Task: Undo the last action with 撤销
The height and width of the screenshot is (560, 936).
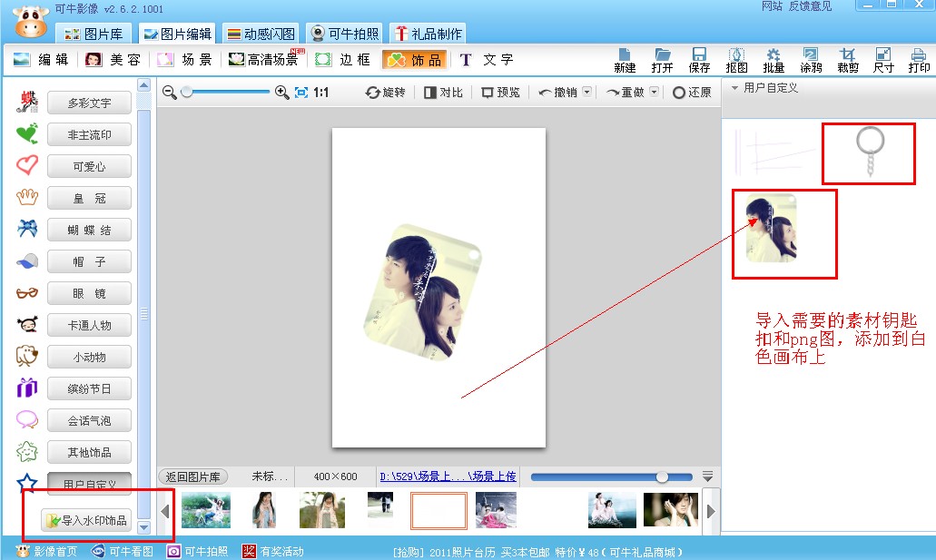Action: 557,93
